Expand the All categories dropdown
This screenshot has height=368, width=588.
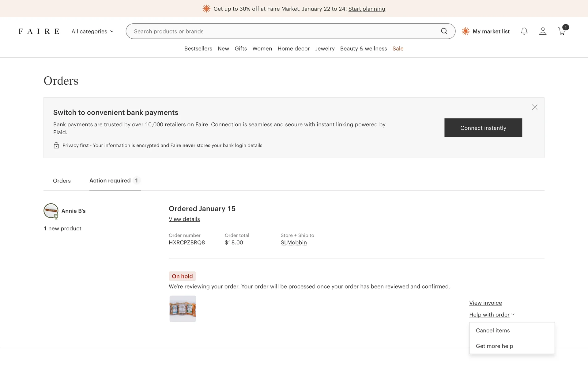point(92,31)
